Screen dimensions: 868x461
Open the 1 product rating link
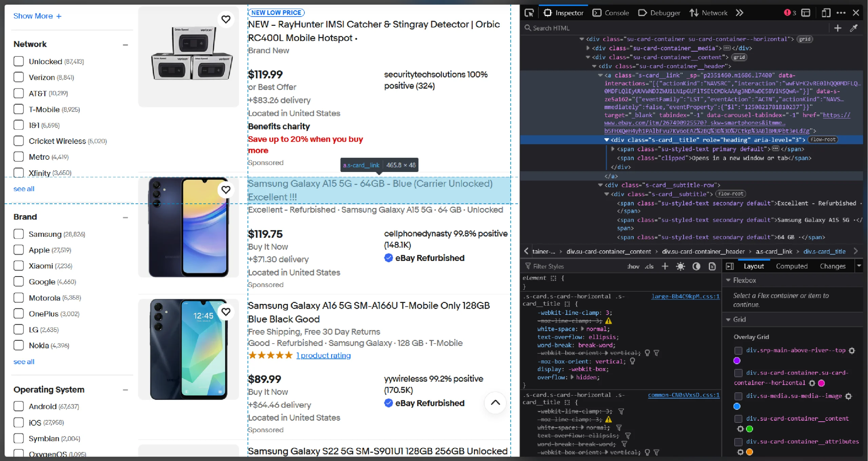point(323,356)
